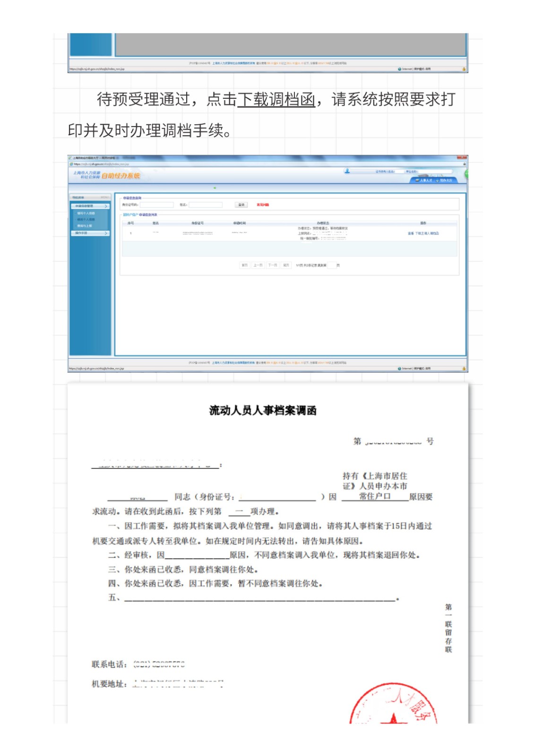The width and height of the screenshot is (534, 756).
Task: Click the Internet globe icon below the 申请信息列表 page
Action: click(x=399, y=369)
